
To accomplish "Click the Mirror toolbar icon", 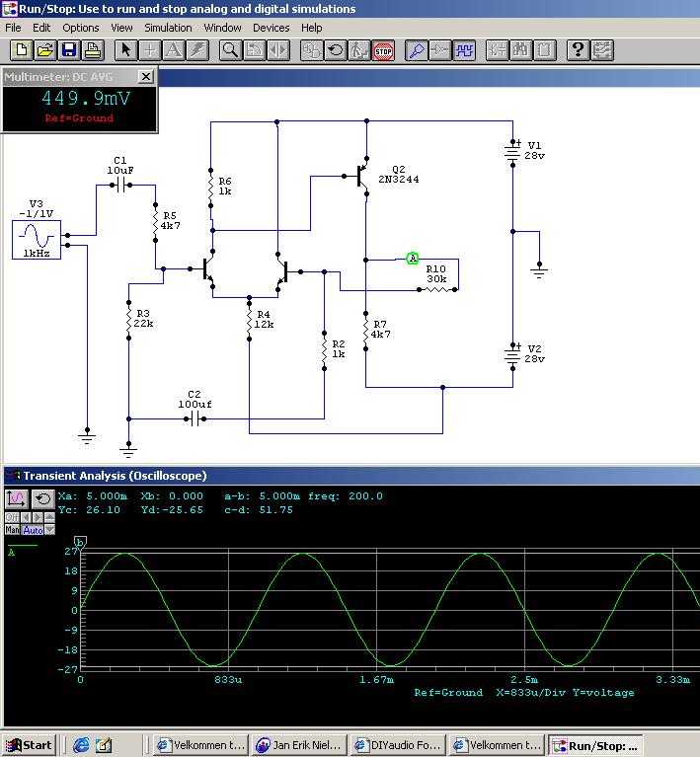I will [x=277, y=50].
